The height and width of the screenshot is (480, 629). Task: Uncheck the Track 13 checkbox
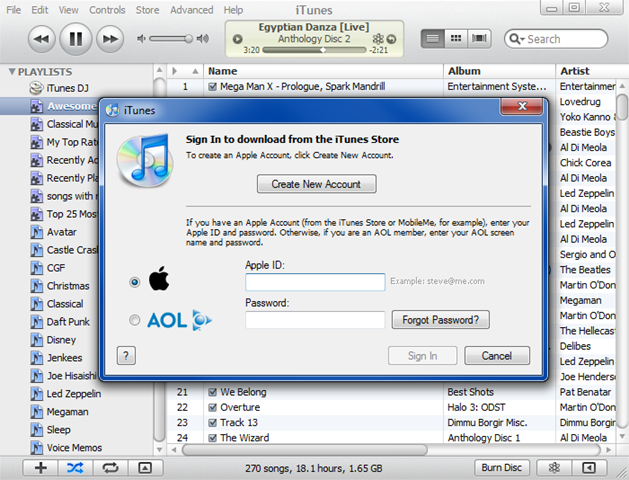tap(213, 423)
